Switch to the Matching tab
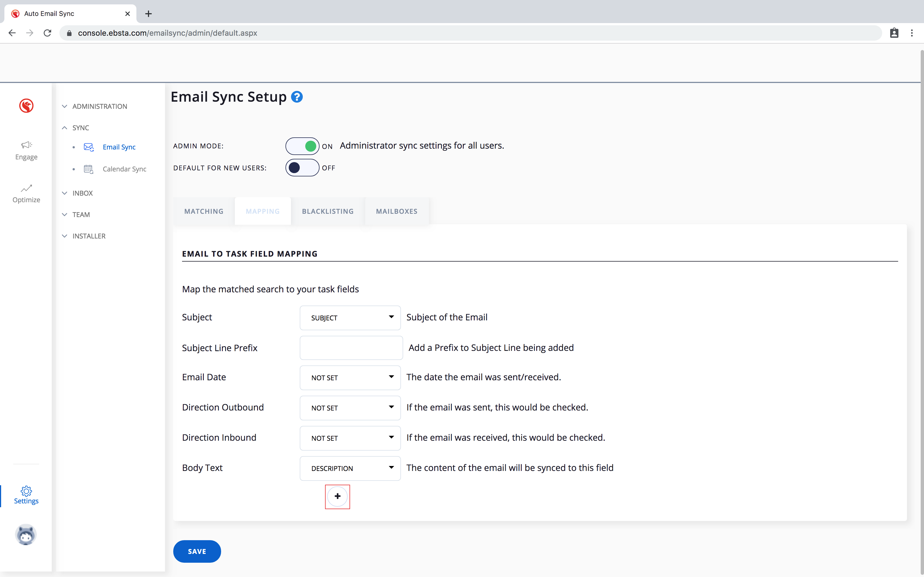Screen dimensions: 924x577 click(204, 211)
